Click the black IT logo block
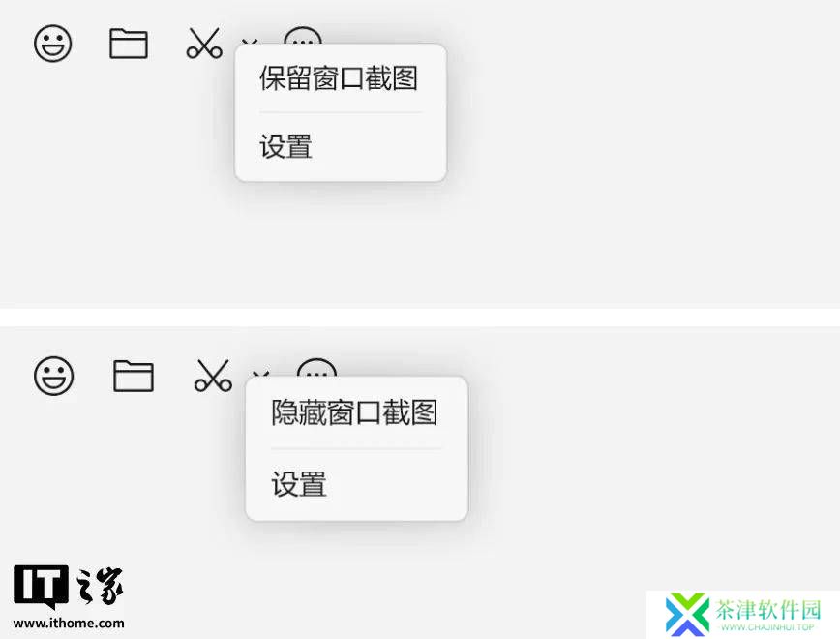This screenshot has height=639, width=840. pyautogui.click(x=41, y=587)
